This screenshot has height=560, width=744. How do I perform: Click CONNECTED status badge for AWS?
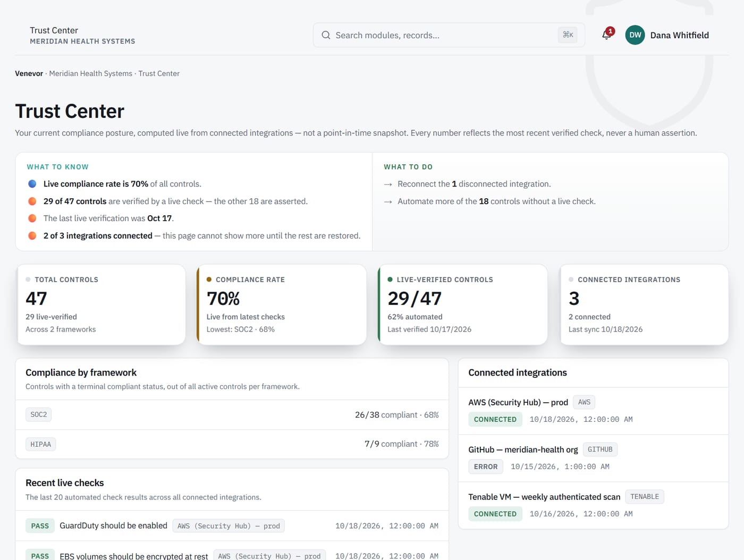pos(495,419)
